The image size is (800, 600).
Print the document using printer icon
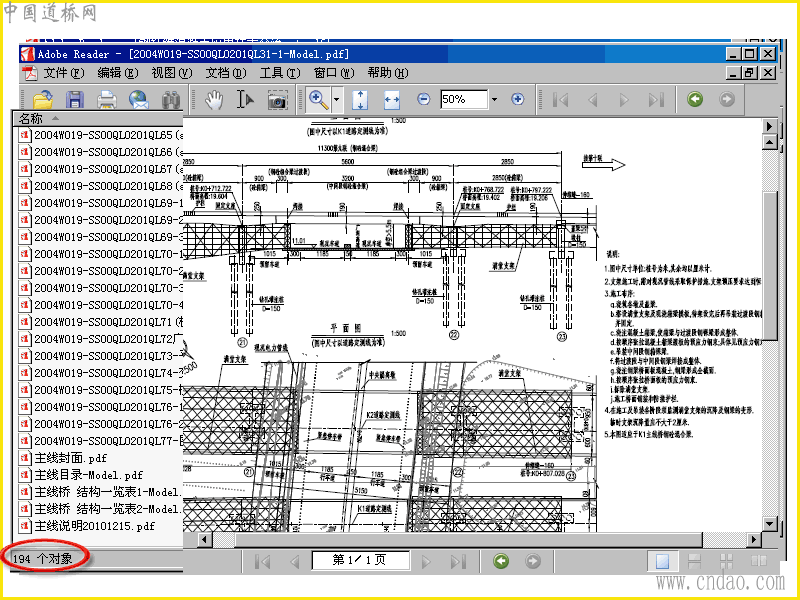coord(107,100)
